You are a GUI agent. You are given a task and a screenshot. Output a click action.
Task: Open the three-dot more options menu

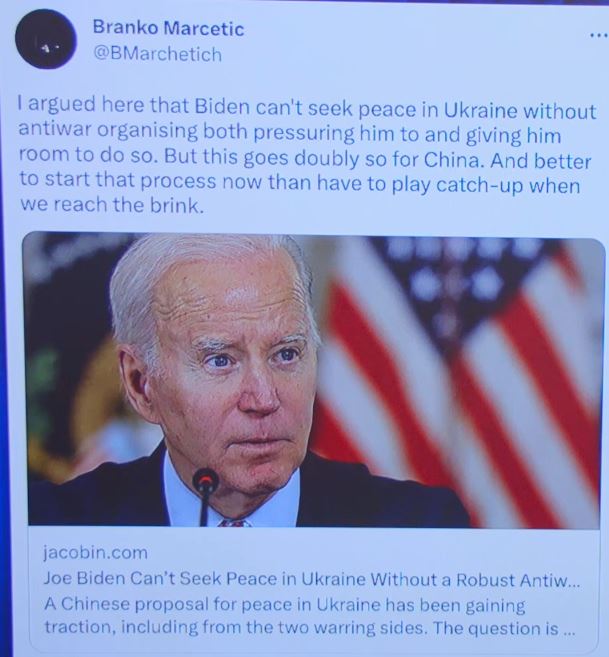(599, 35)
